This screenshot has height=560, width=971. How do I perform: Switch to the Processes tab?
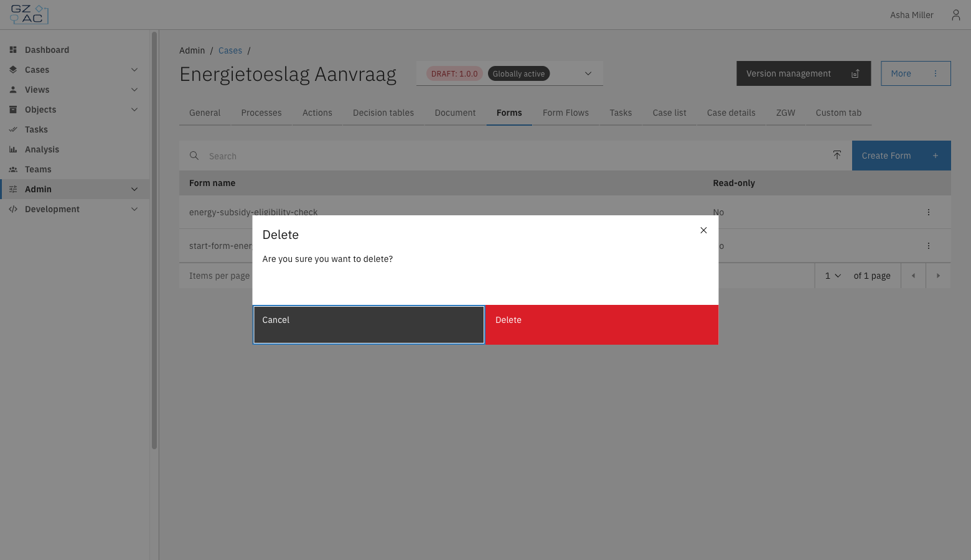coord(261,113)
